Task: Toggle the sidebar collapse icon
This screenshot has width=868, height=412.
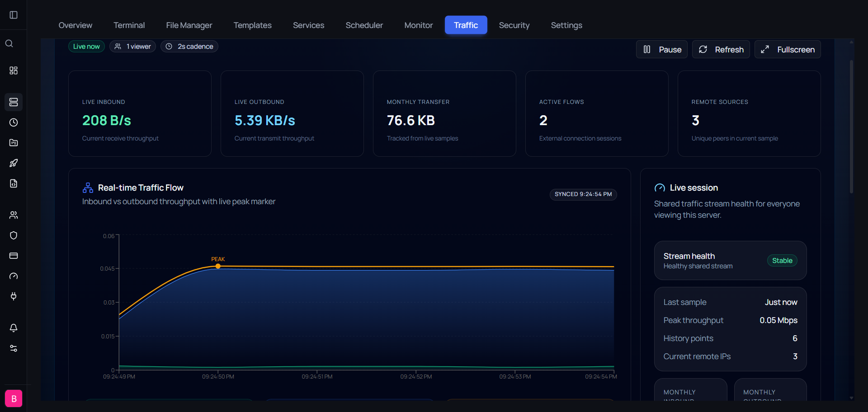Action: coord(14,15)
